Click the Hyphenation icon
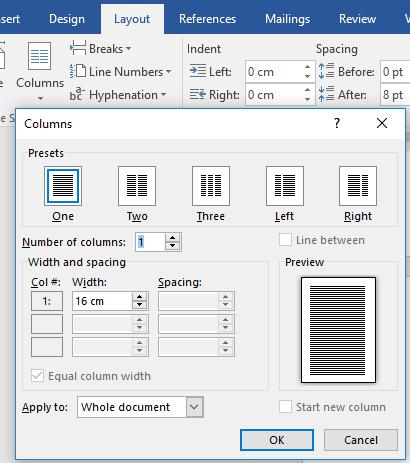Viewport: 410px width, 463px height. (78, 94)
